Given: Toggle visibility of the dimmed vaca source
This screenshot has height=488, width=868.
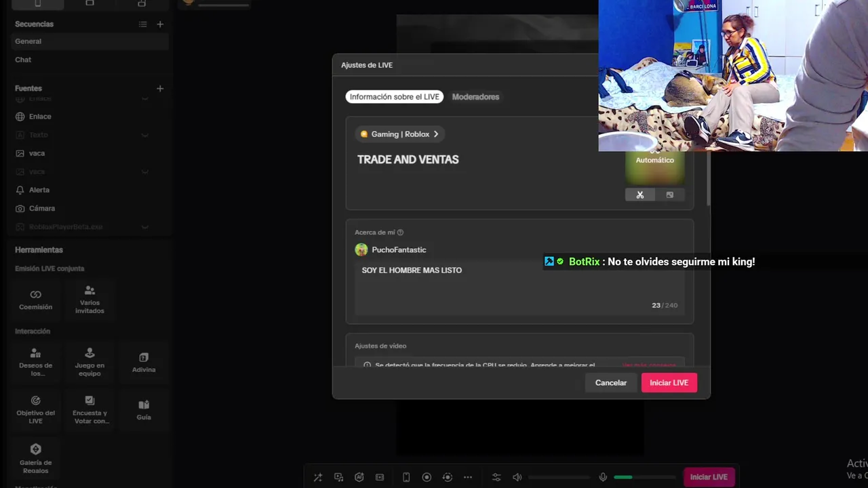Looking at the screenshot, I should click(144, 171).
